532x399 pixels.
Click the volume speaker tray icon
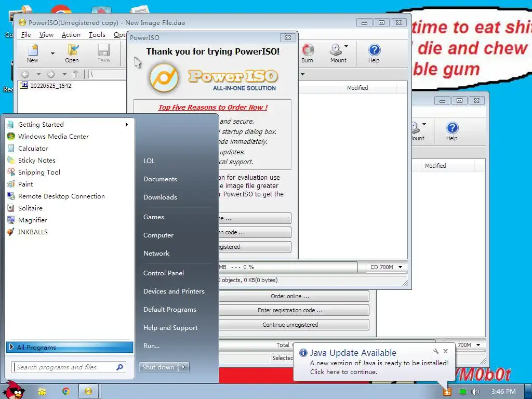pos(475,392)
